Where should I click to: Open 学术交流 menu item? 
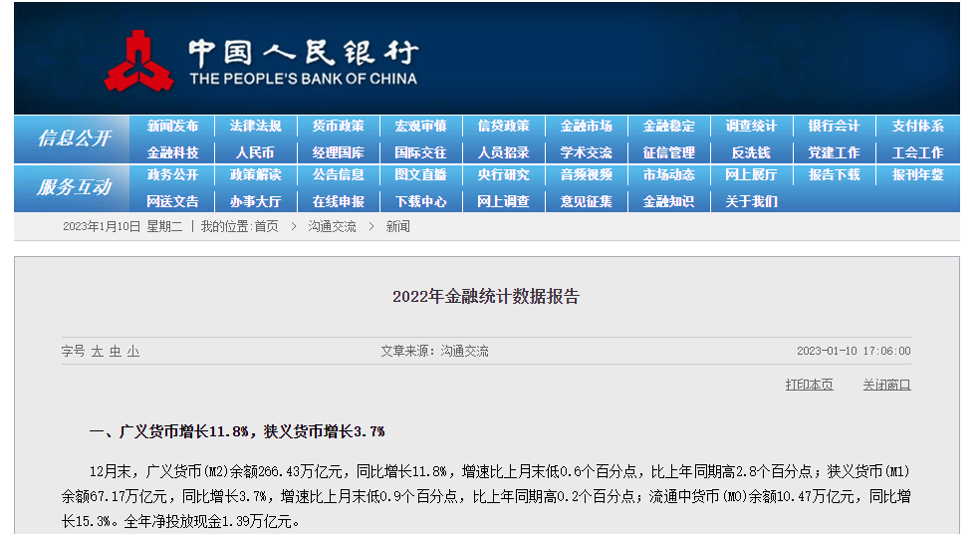(587, 152)
